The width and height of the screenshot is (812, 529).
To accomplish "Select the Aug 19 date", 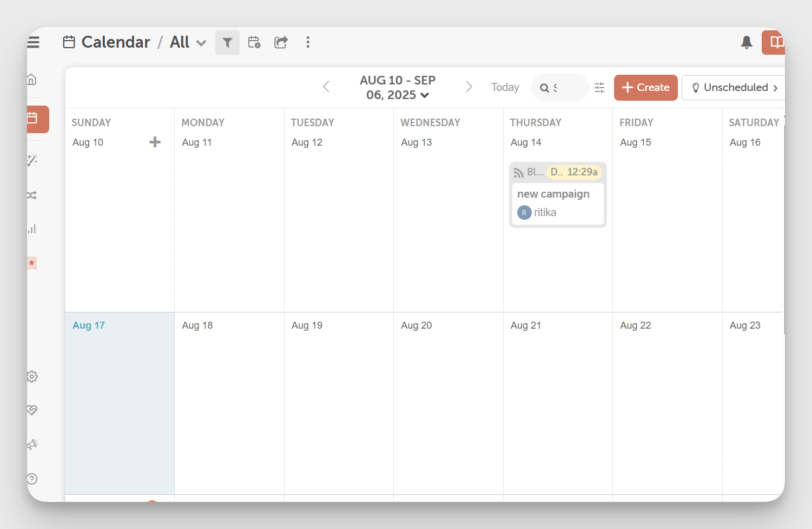I will [307, 325].
